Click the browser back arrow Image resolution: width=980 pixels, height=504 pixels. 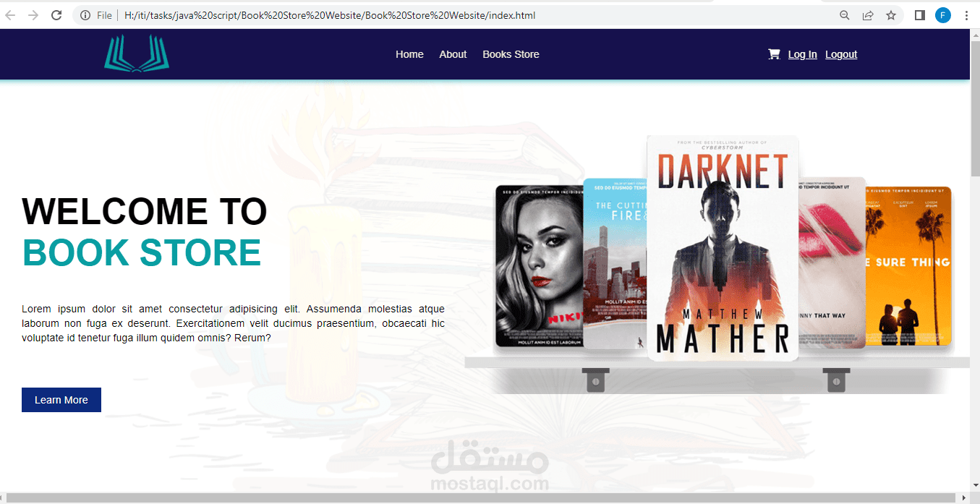pos(10,15)
